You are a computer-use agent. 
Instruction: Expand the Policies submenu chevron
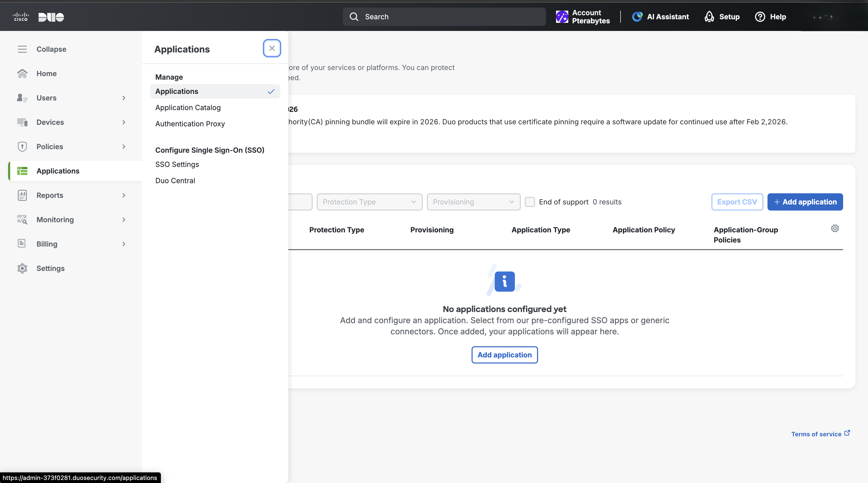click(124, 147)
